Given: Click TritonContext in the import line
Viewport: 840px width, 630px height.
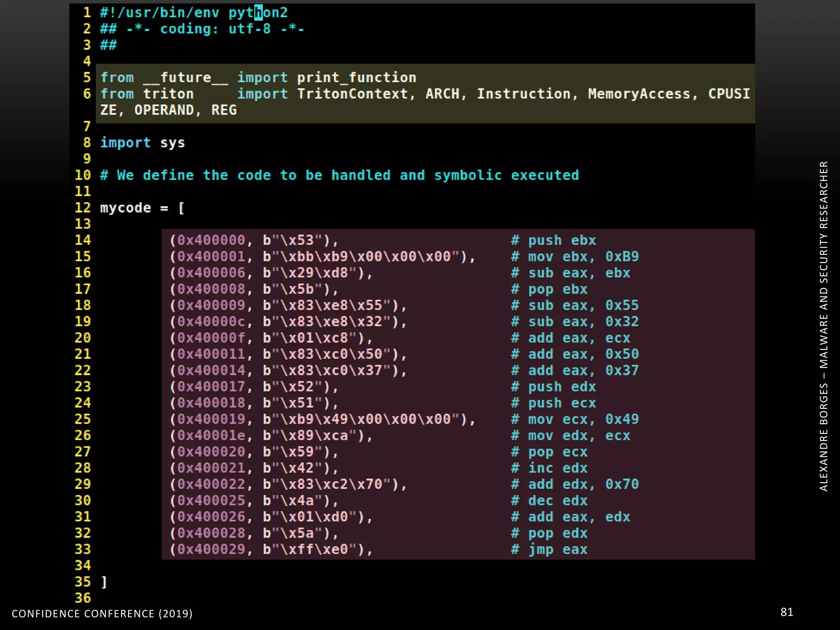Looking at the screenshot, I should click(352, 94).
